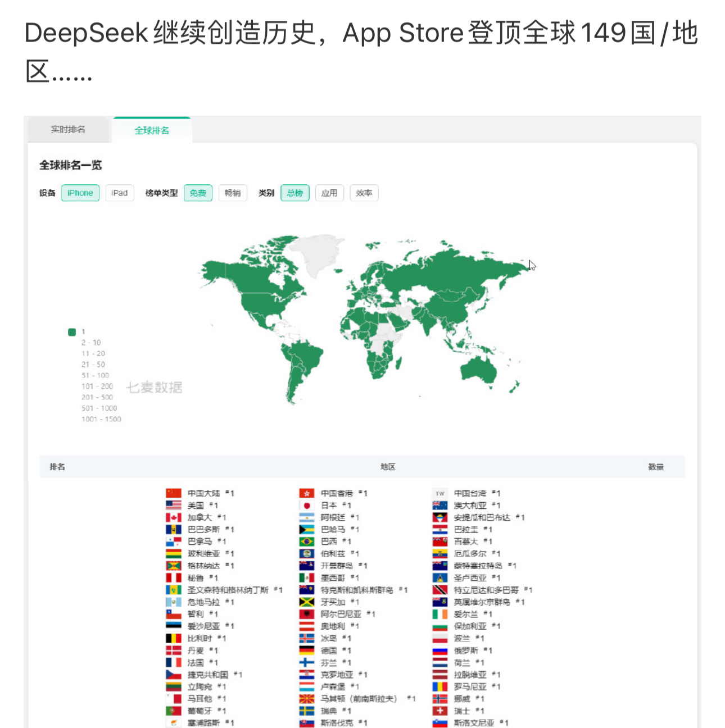Click the Barbados flag beside 巴巴多斯
The image size is (725, 728).
pyautogui.click(x=174, y=530)
